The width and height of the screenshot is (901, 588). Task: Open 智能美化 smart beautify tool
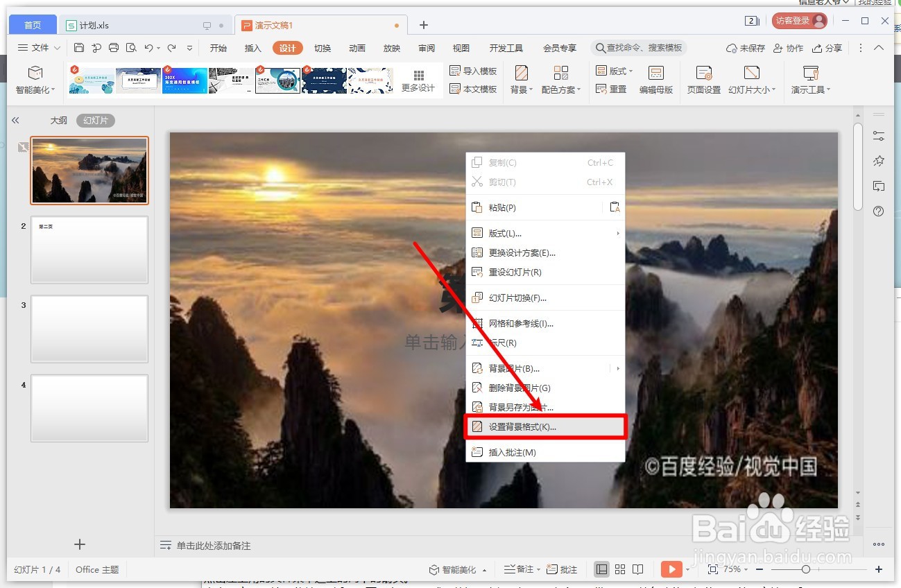tap(35, 80)
